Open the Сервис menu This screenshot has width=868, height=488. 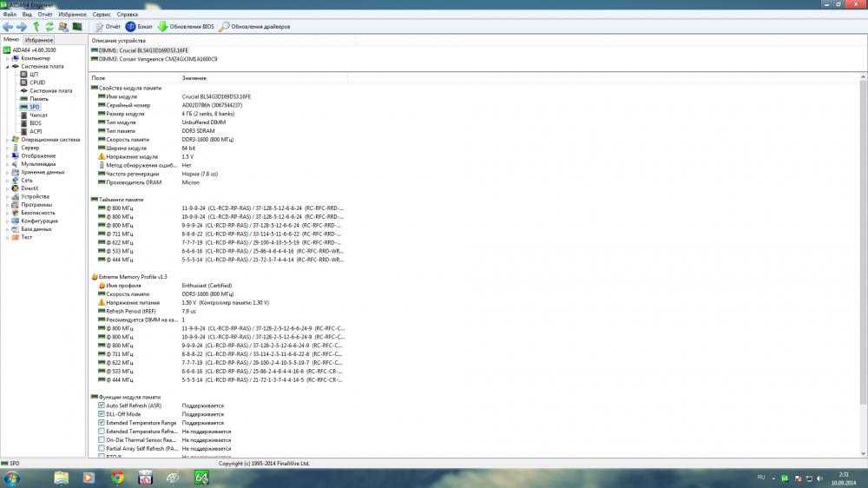pyautogui.click(x=102, y=15)
